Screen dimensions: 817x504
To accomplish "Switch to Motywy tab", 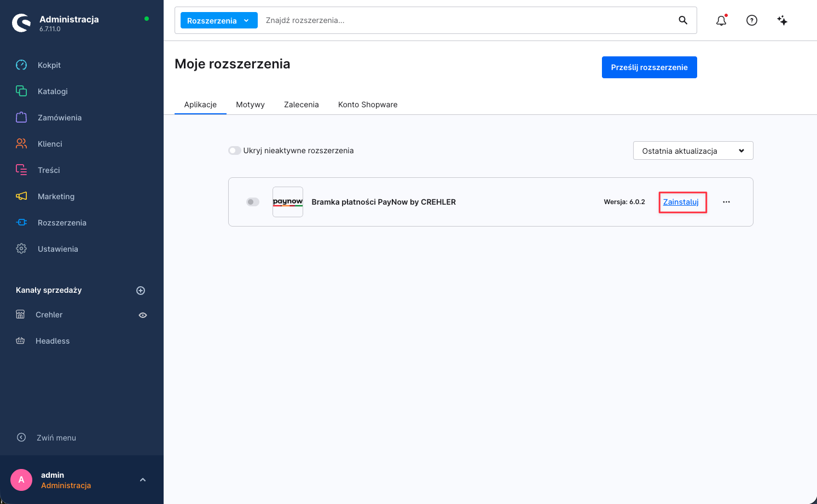I will [x=250, y=105].
